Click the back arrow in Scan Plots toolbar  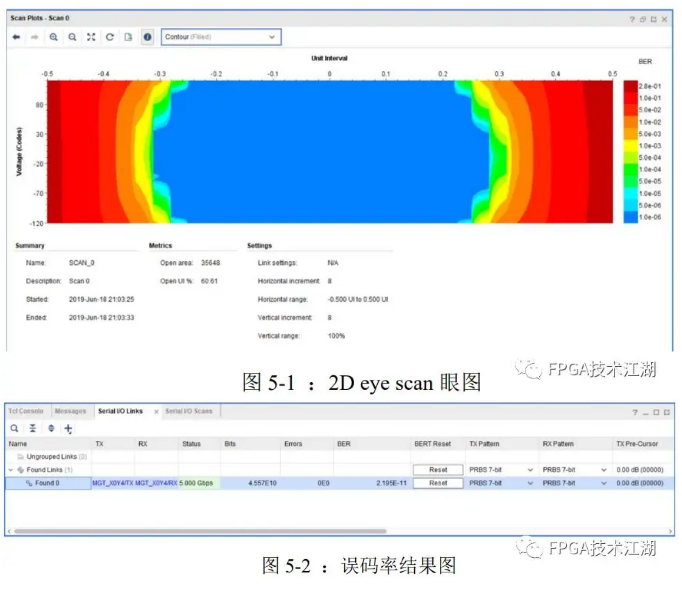tap(16, 37)
